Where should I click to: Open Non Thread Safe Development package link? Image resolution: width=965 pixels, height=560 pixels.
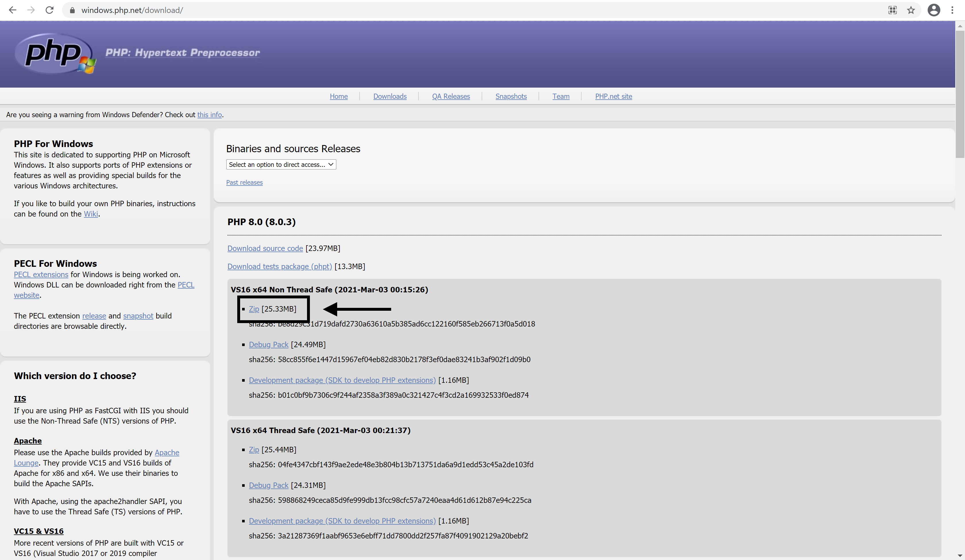click(342, 380)
